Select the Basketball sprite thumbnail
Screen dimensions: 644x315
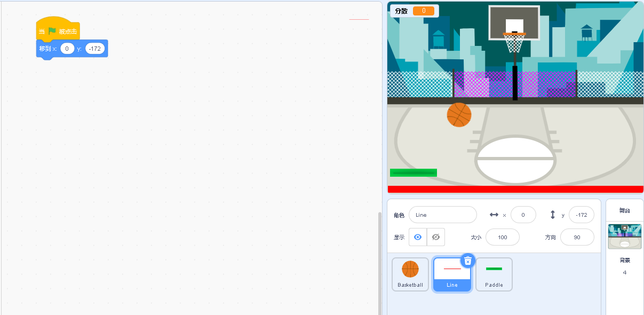(x=410, y=274)
